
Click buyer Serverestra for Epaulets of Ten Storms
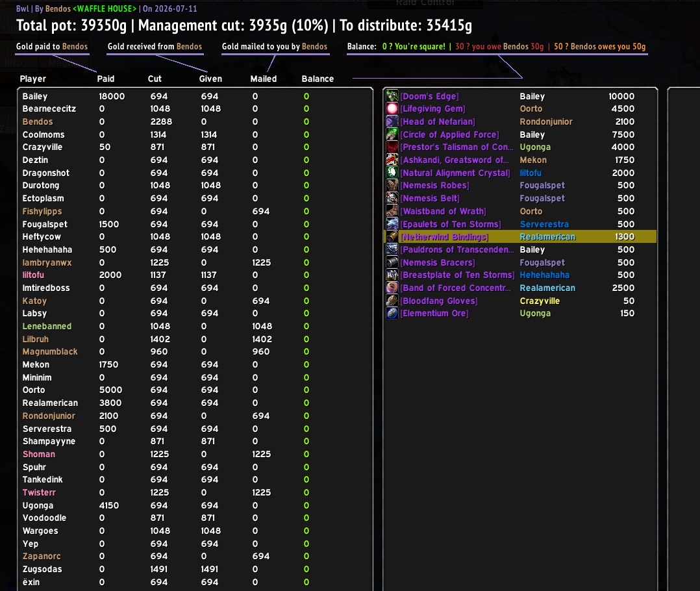544,224
